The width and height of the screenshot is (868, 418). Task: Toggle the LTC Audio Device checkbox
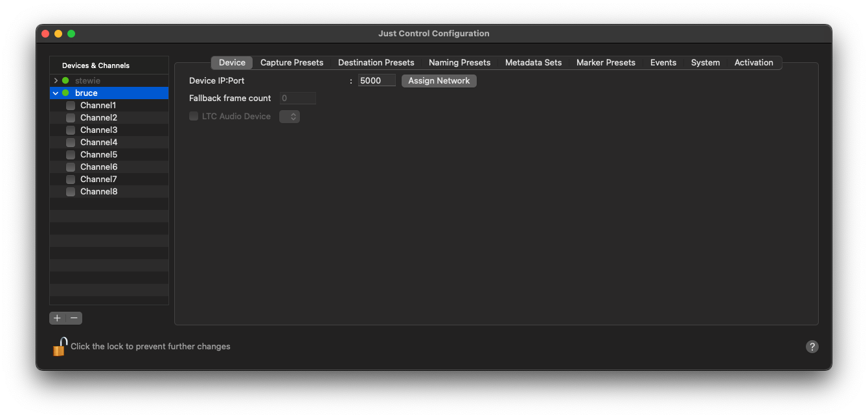pos(194,117)
